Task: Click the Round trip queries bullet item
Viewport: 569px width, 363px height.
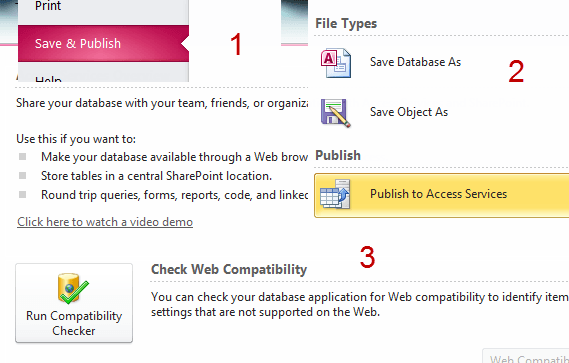Action: (x=174, y=195)
